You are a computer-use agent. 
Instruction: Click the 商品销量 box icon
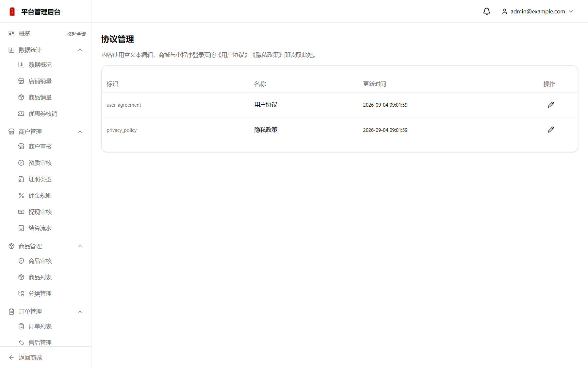[x=21, y=97]
